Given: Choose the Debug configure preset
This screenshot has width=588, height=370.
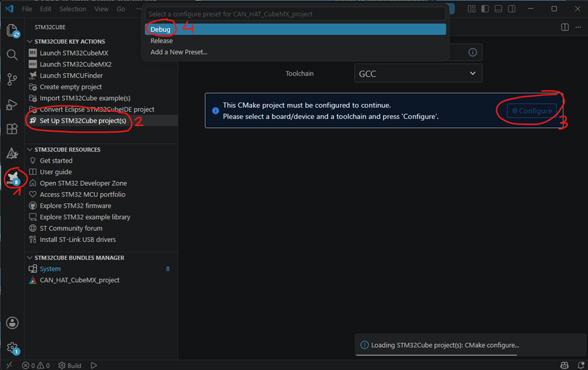Looking at the screenshot, I should coord(296,29).
